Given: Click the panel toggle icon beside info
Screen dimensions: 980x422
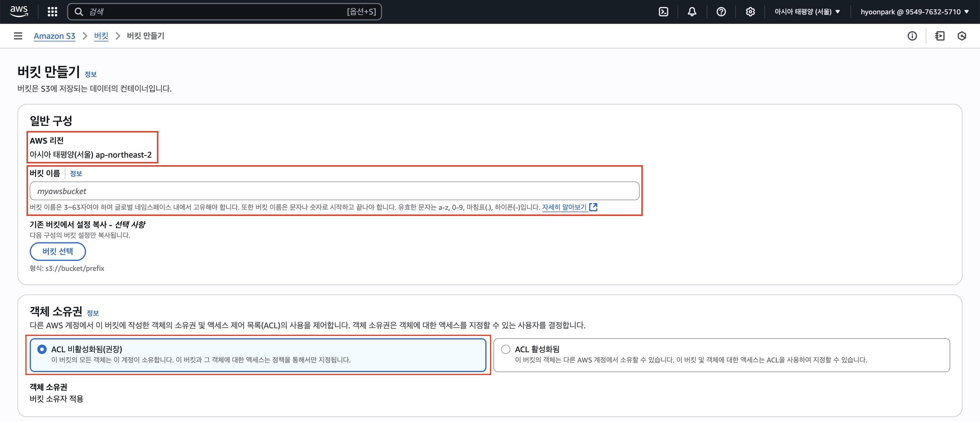Looking at the screenshot, I should click(940, 36).
